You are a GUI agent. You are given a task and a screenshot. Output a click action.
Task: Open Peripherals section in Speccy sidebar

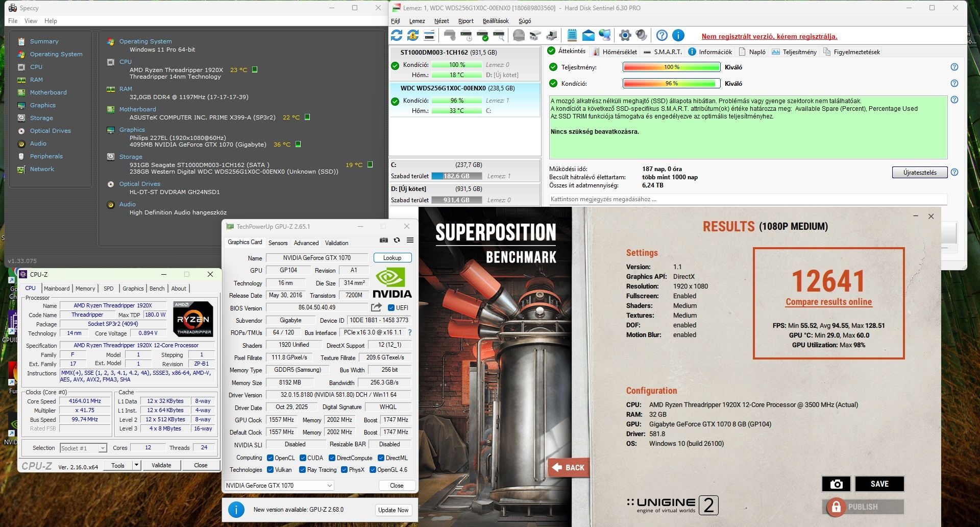click(46, 156)
